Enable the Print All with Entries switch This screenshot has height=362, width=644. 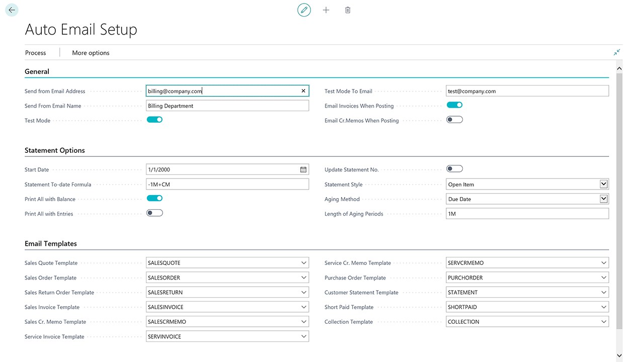pos(154,213)
